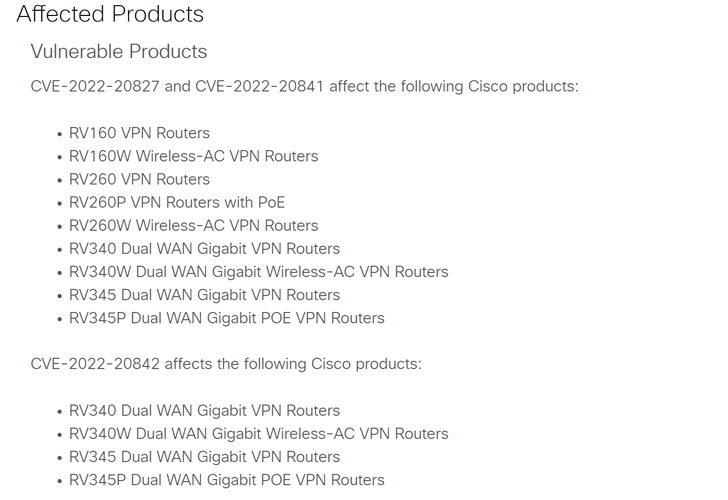Click first RV340 Dual WAN Gigabit VPN Routers
This screenshot has width=728, height=500.
(x=204, y=249)
